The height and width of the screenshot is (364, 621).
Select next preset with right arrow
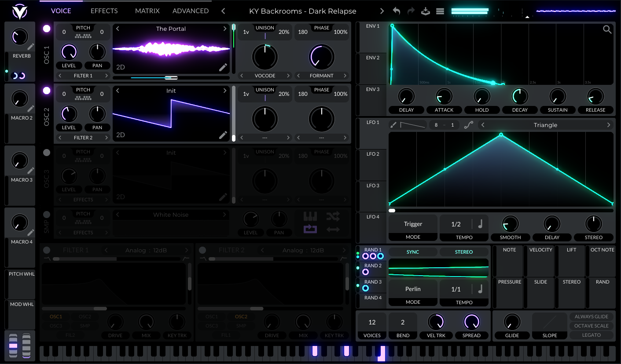pyautogui.click(x=382, y=11)
